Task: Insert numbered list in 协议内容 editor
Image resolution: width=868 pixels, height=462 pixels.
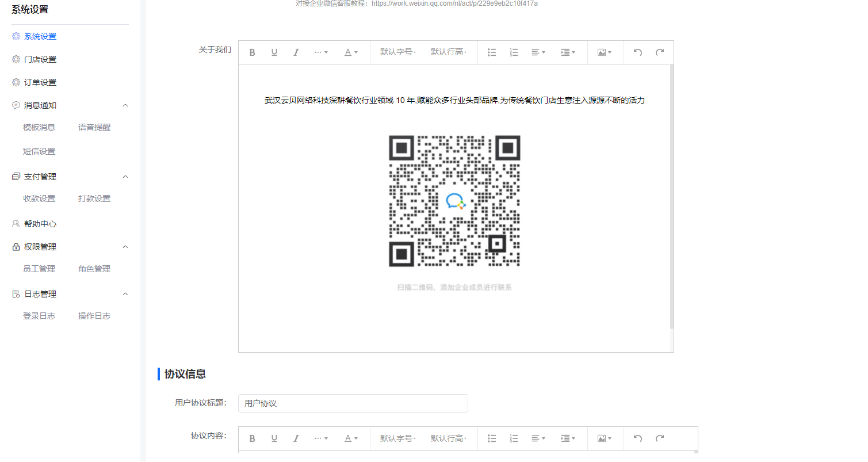Action: coord(514,438)
